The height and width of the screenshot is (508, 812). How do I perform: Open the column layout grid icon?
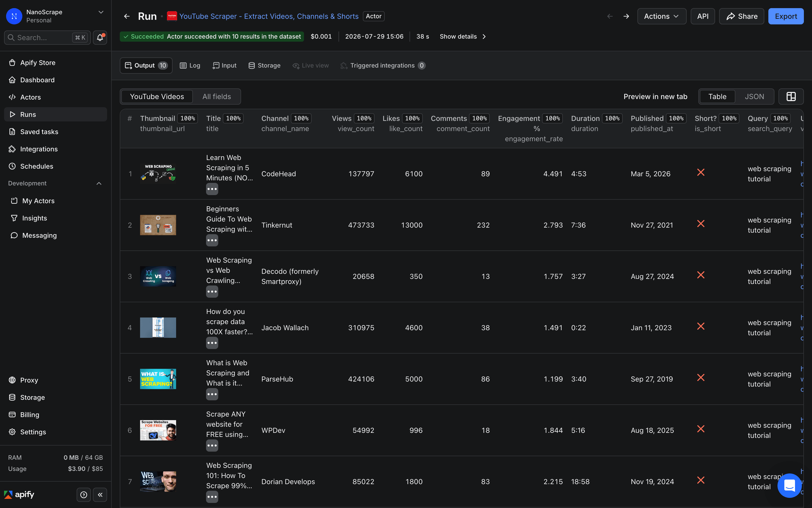point(791,97)
